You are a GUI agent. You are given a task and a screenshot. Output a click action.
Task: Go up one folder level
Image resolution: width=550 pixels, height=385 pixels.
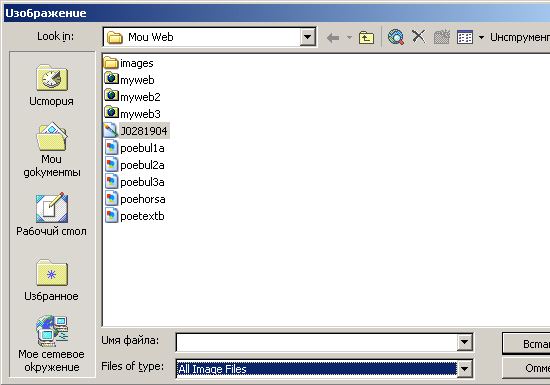[366, 37]
